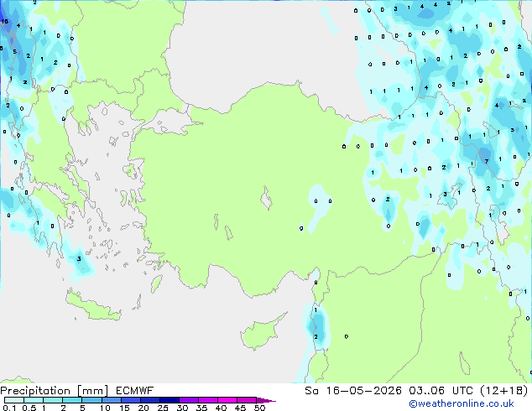532x411 pixels.
Task: Select the 0.5–1 mm legend swatch
Action: tap(34, 400)
